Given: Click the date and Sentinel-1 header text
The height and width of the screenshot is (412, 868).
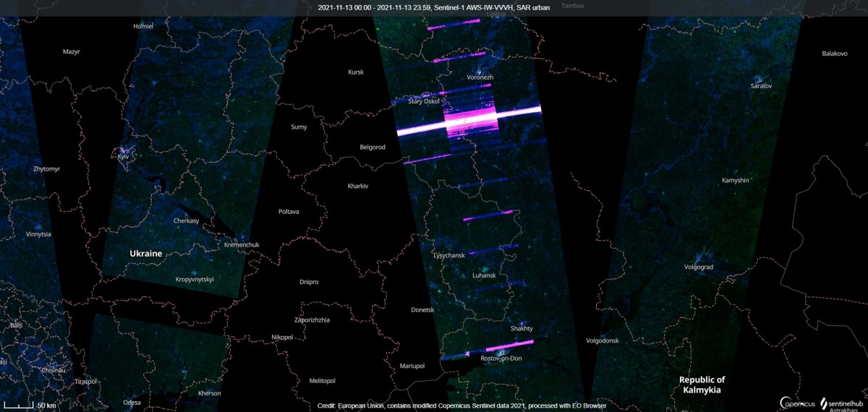Looking at the screenshot, I should [434, 8].
